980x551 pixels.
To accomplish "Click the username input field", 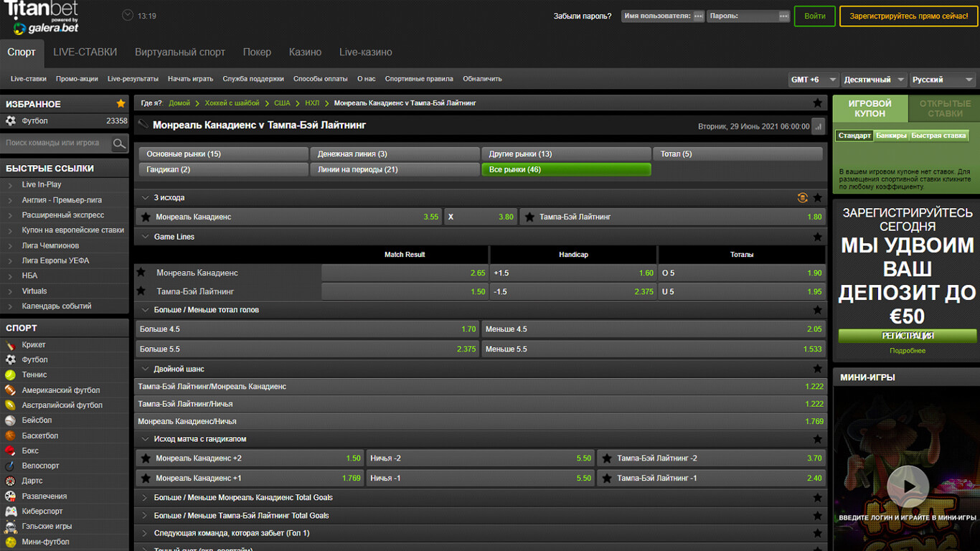I will [x=663, y=16].
